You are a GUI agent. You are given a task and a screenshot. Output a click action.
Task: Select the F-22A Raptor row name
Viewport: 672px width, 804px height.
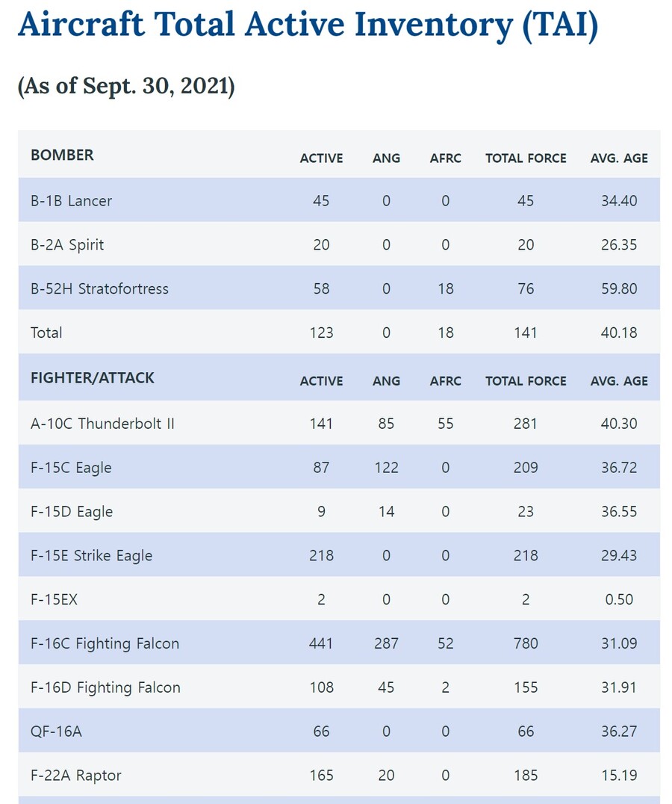75,776
